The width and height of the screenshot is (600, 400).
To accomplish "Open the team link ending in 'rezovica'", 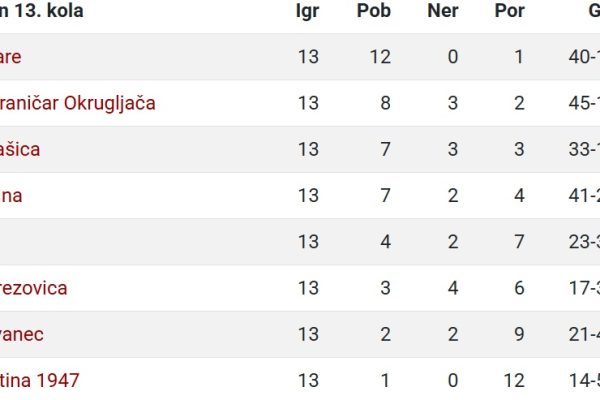I will 34,288.
